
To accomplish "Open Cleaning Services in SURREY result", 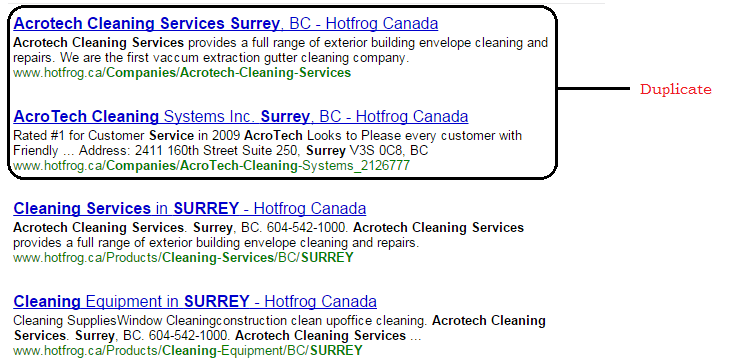I will pos(189,209).
